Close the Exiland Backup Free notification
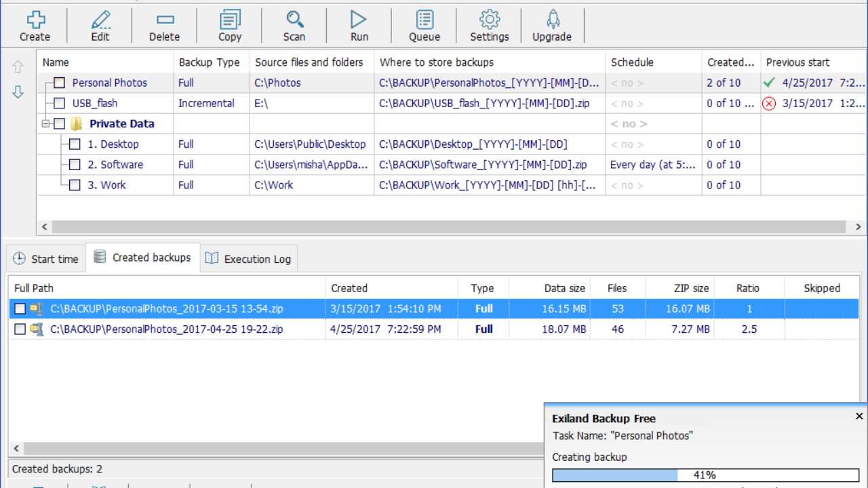Screen dimensions: 868x488 859,416
